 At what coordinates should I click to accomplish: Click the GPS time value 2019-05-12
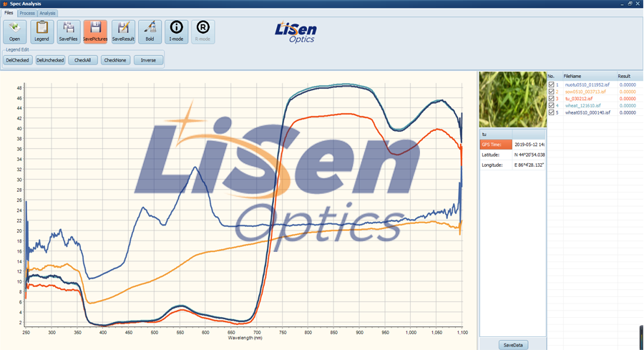tap(529, 145)
